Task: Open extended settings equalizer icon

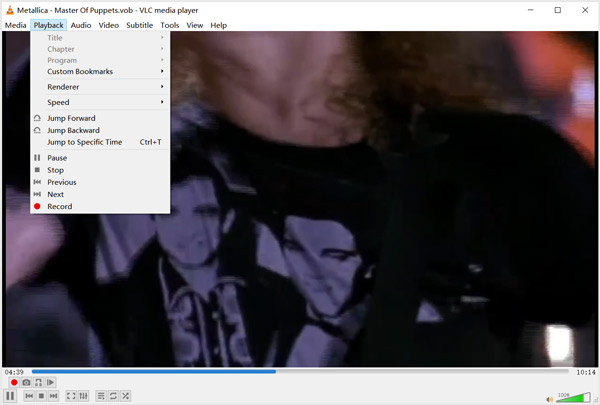Action: (x=83, y=396)
